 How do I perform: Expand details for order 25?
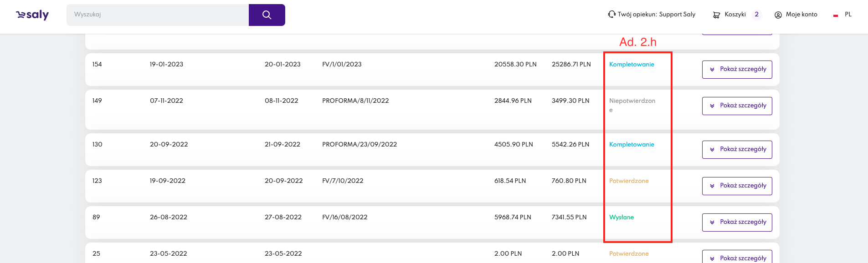click(737, 258)
